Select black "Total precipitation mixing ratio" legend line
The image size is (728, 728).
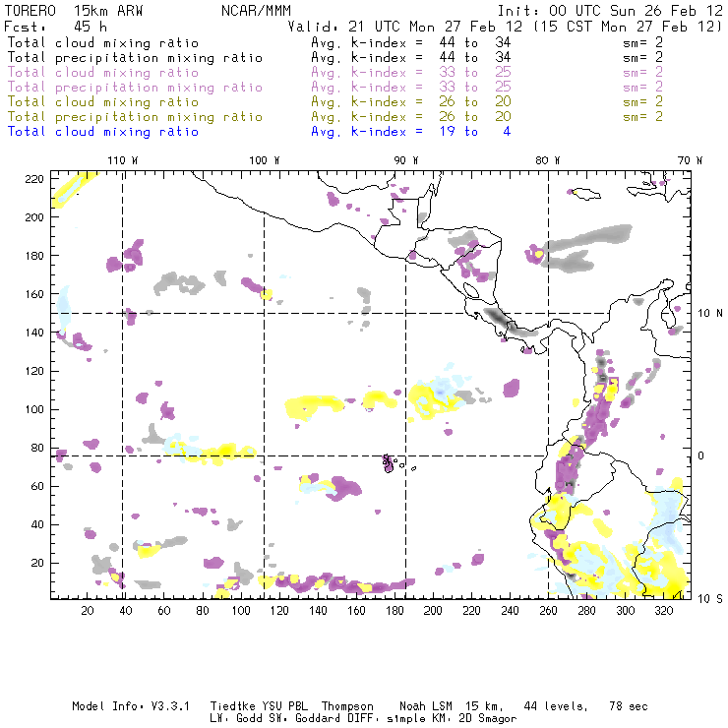(135, 58)
